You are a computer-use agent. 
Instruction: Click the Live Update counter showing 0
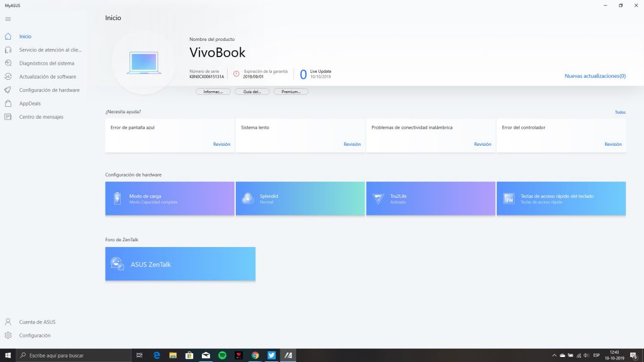pyautogui.click(x=303, y=74)
